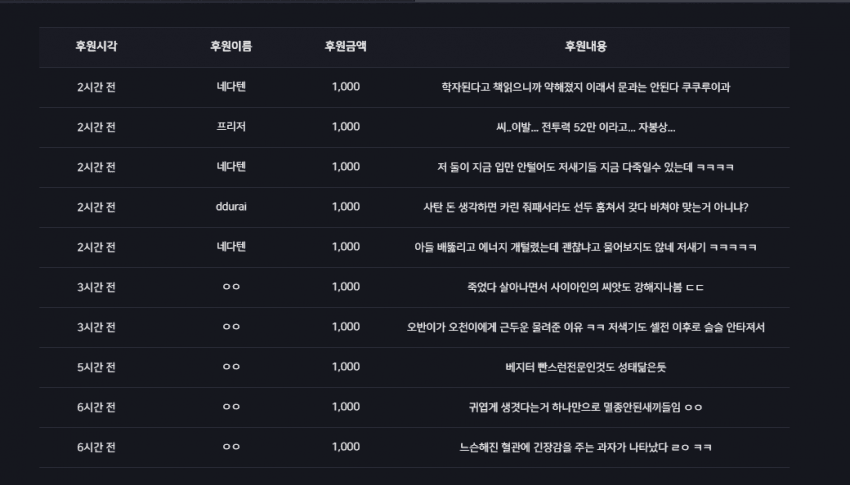Click the 후원이름 column header
Screen dimensions: 850x485
pos(231,47)
